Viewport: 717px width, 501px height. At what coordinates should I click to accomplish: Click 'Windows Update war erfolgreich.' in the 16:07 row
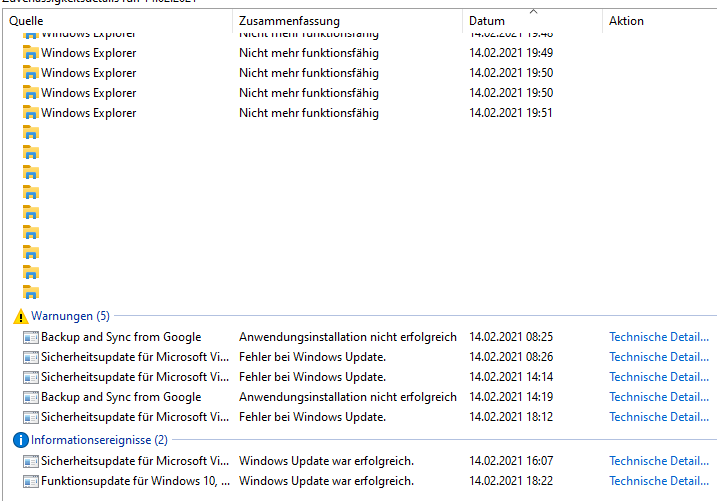tap(326, 461)
